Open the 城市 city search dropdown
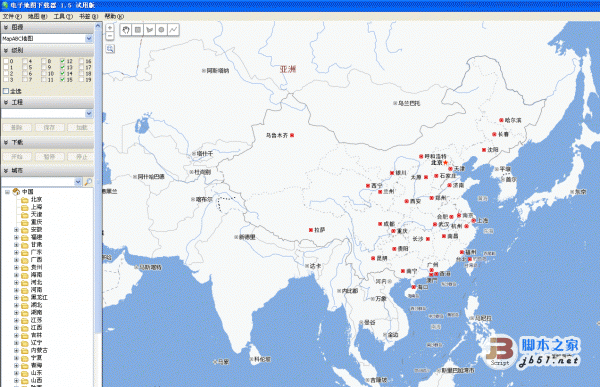 pos(78,182)
